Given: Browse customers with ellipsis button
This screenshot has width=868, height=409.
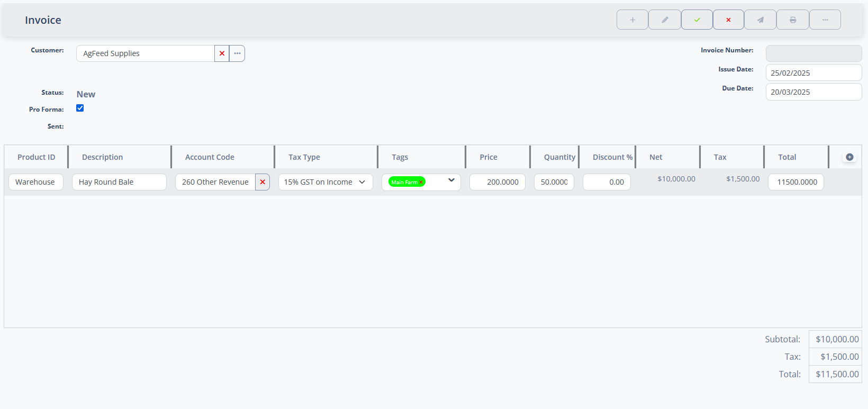Looking at the screenshot, I should [x=237, y=53].
